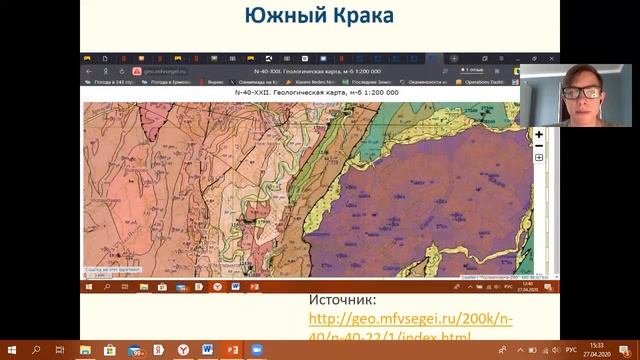Click the embedded browser's vertical scrollbar
Viewport: 640px width, 360px height.
[x=556, y=182]
